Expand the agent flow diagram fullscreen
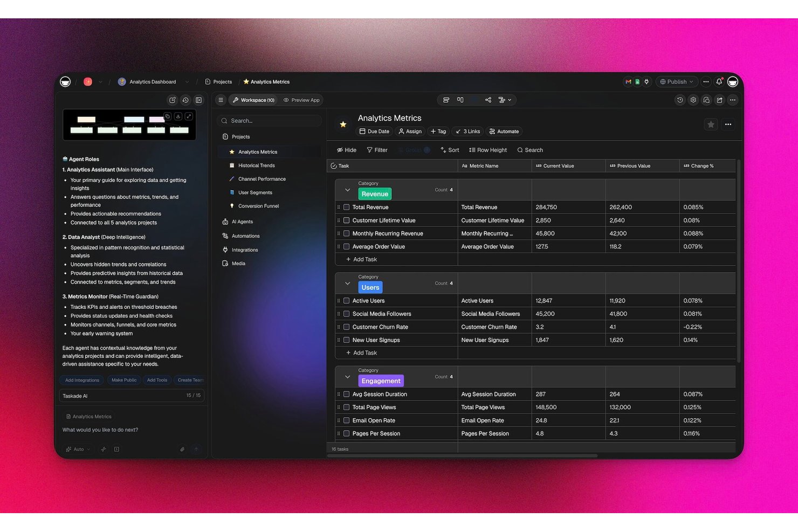The height and width of the screenshot is (532, 798). 189,116
